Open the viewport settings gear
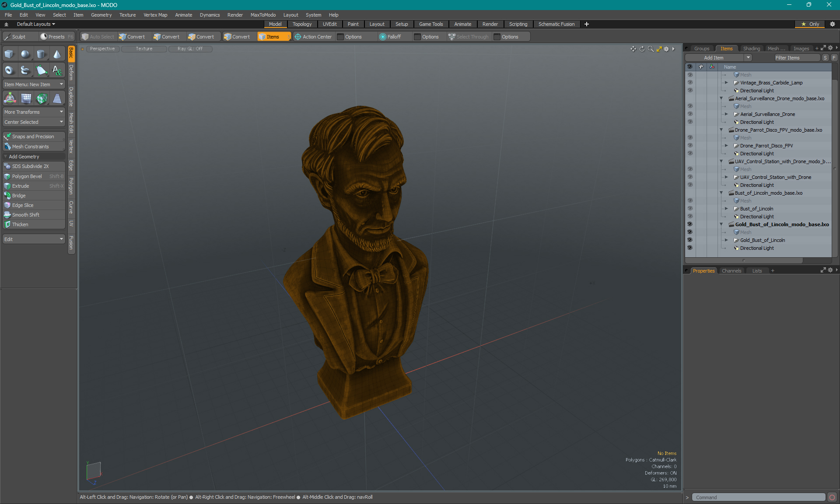This screenshot has height=504, width=840. 666,49
